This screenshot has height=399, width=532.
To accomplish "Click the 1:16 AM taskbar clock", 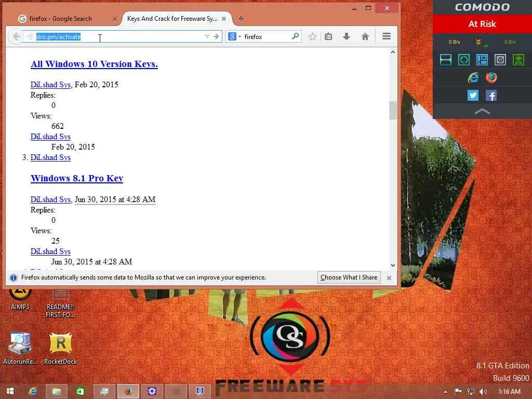I will tap(509, 392).
